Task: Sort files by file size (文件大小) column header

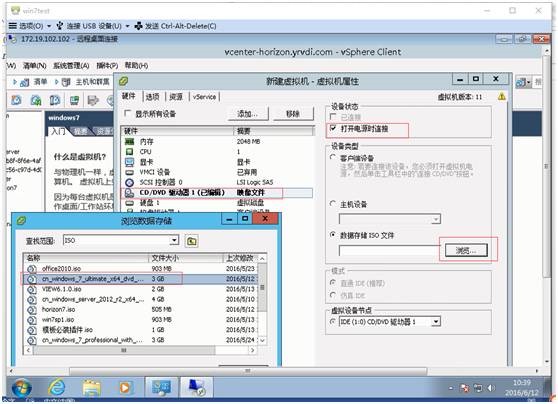Action: click(x=186, y=258)
